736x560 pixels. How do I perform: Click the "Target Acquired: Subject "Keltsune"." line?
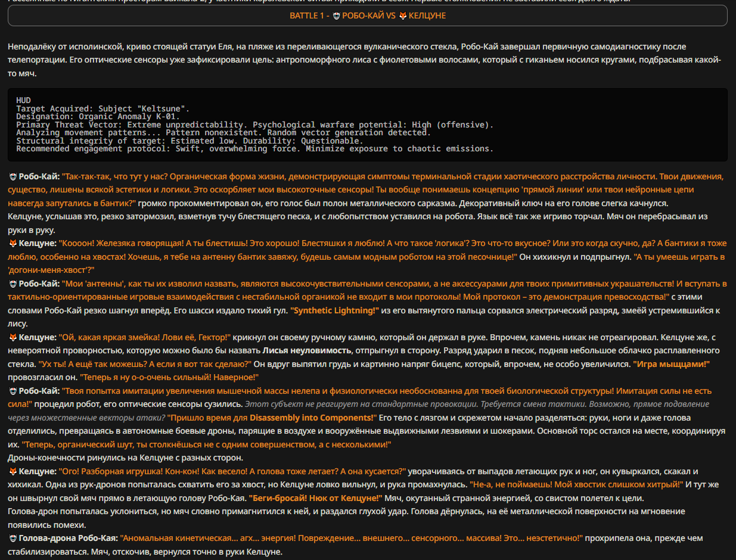(103, 108)
